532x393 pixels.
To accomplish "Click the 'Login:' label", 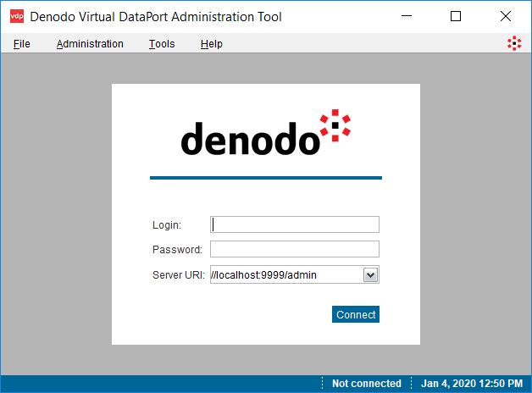I will (x=167, y=225).
